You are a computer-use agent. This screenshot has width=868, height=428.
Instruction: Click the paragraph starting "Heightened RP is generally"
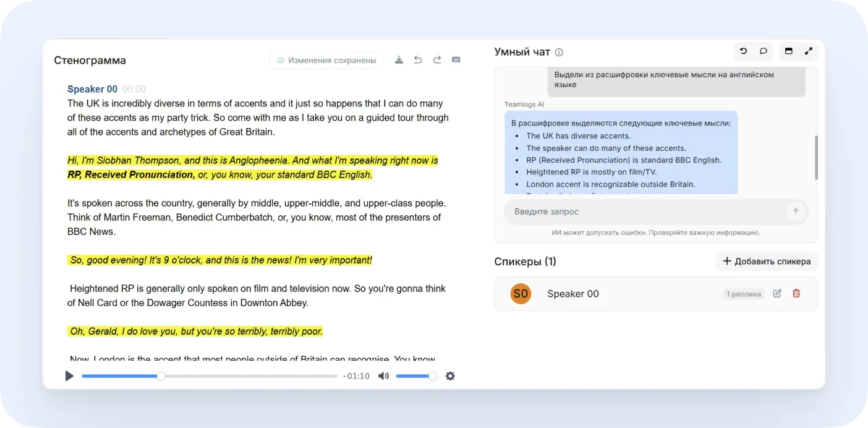pos(257,296)
